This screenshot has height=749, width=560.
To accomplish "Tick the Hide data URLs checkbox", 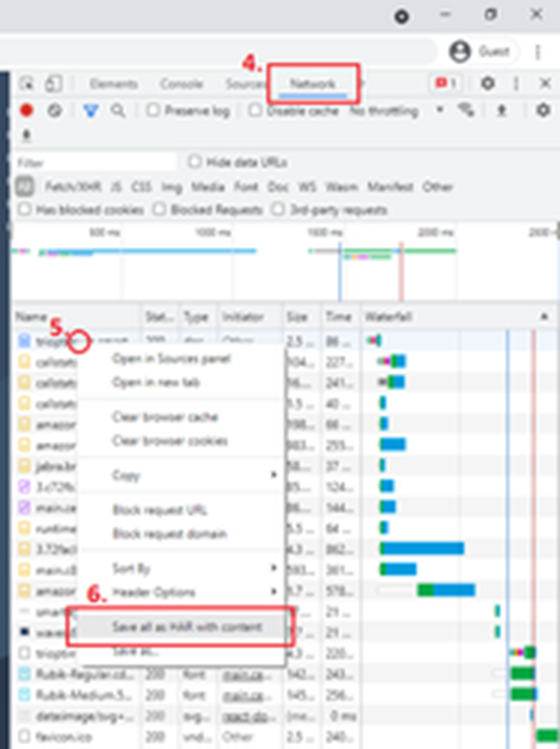I will (x=195, y=162).
